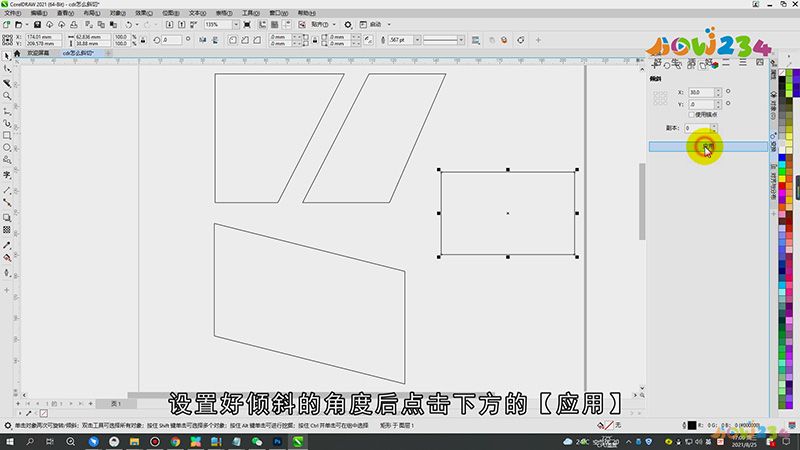Select the Drop Shadow tool
Screen dimensions: 800x450
(7, 217)
